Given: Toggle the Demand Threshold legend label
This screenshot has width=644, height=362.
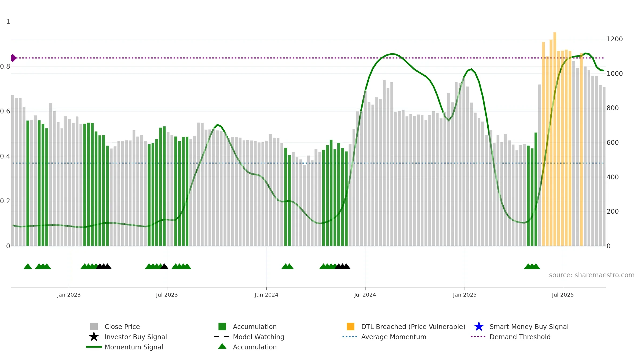Looking at the screenshot, I should tap(520, 337).
